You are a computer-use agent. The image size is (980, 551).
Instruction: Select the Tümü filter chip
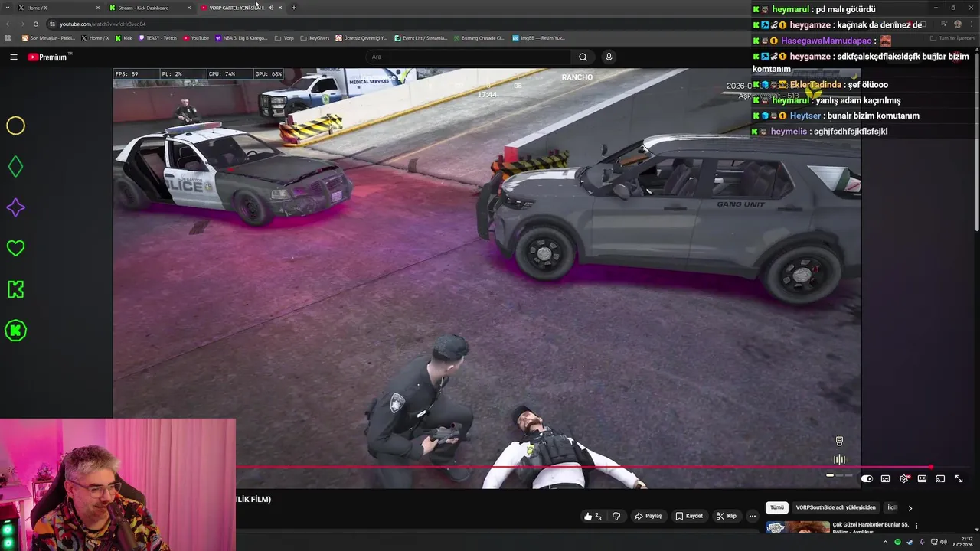coord(777,507)
